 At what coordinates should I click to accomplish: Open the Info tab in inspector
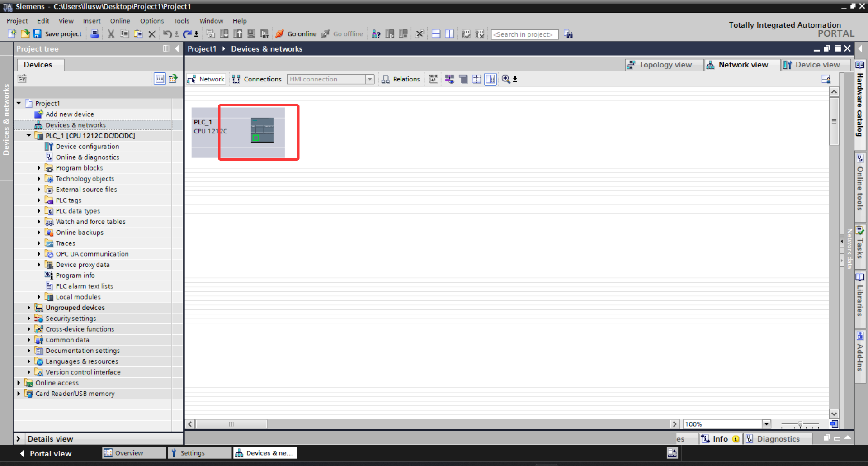point(720,439)
